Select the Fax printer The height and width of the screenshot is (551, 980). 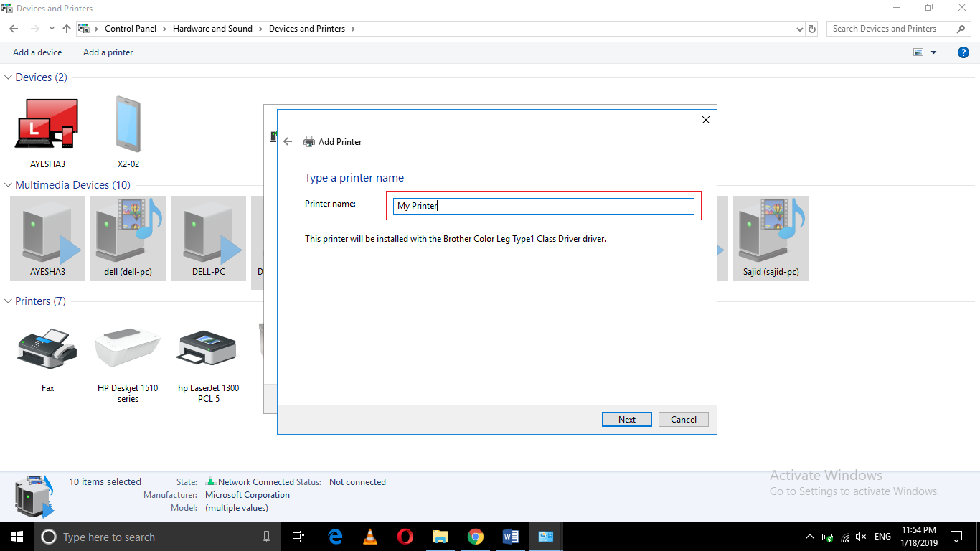47,349
